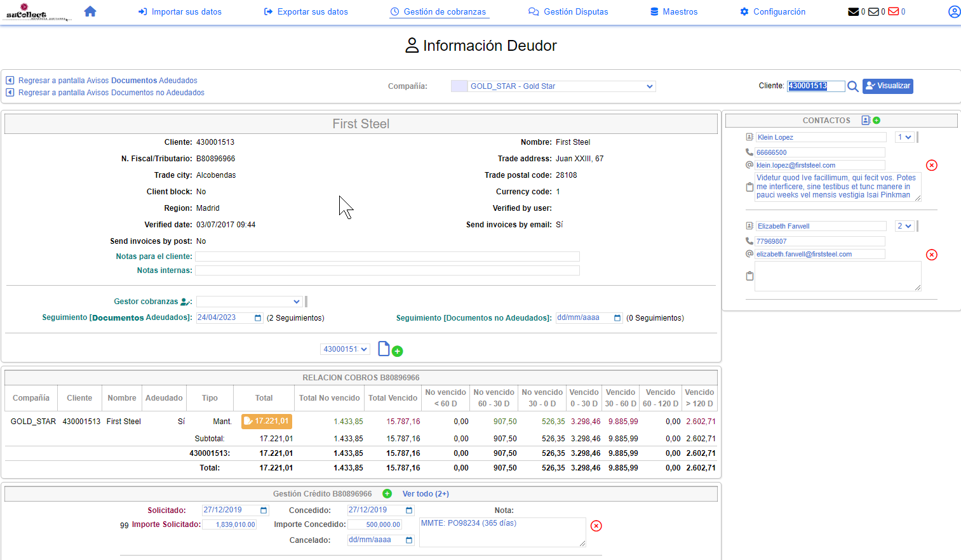Edit the MMTE: PO98234 note textarea
Image resolution: width=961 pixels, height=560 pixels.
click(502, 532)
